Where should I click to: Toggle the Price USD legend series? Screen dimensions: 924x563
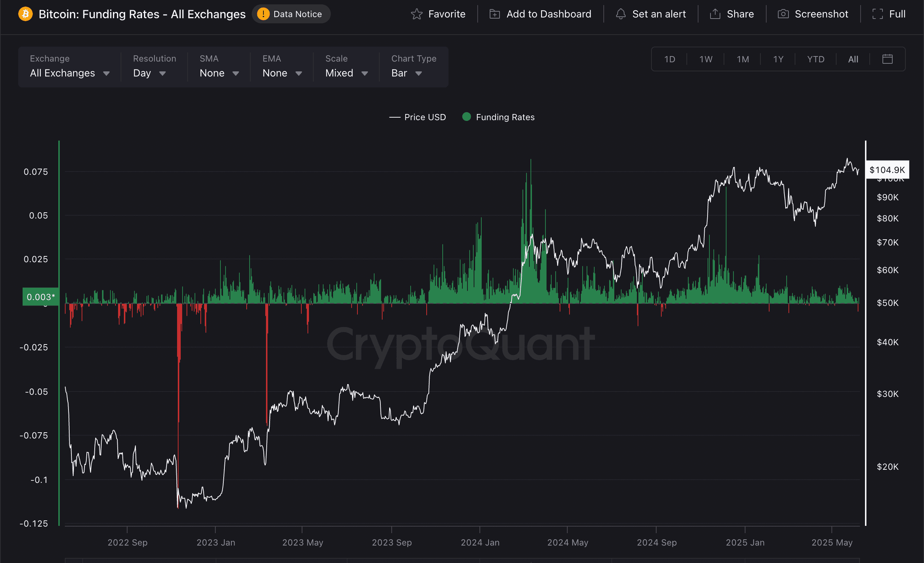pos(418,117)
